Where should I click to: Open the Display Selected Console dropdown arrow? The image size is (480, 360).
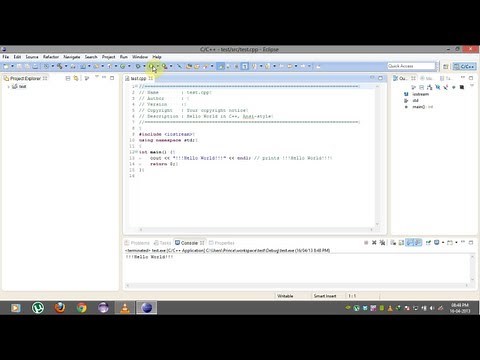443,243
